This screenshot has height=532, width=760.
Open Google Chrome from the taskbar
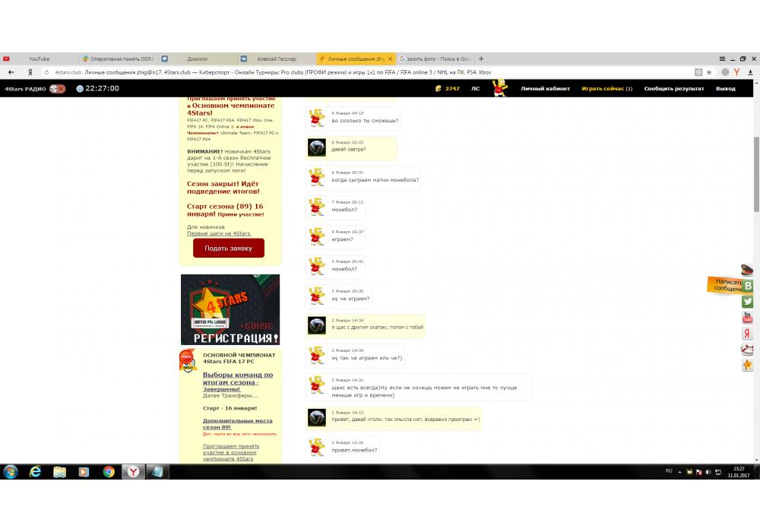(109, 471)
